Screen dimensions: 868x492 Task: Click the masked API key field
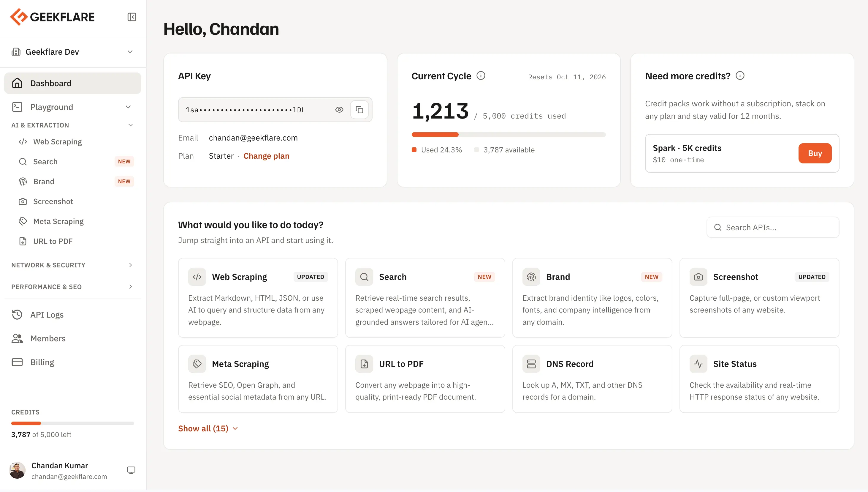[x=275, y=110]
